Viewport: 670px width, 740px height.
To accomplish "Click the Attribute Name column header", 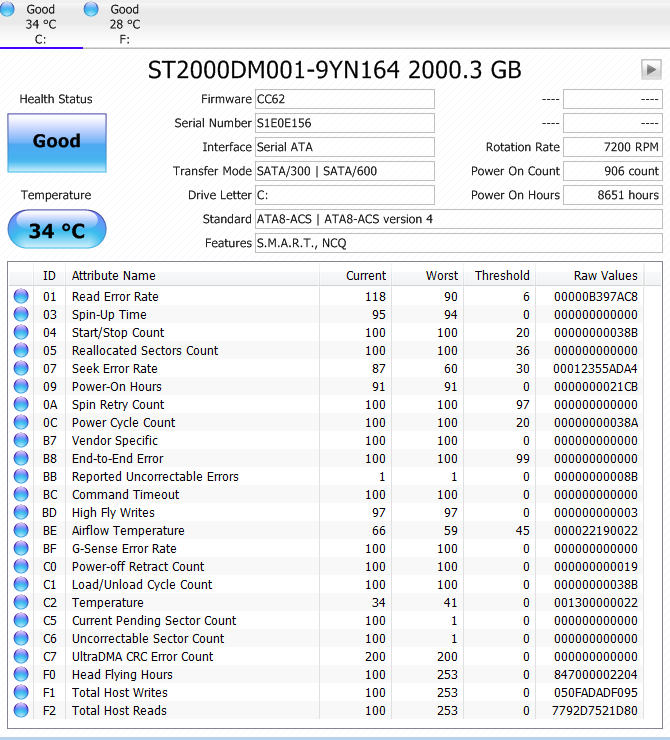I will pyautogui.click(x=192, y=275).
